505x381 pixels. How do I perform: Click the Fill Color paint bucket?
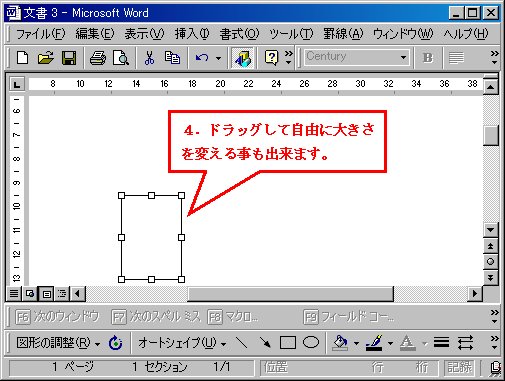[x=340, y=342]
